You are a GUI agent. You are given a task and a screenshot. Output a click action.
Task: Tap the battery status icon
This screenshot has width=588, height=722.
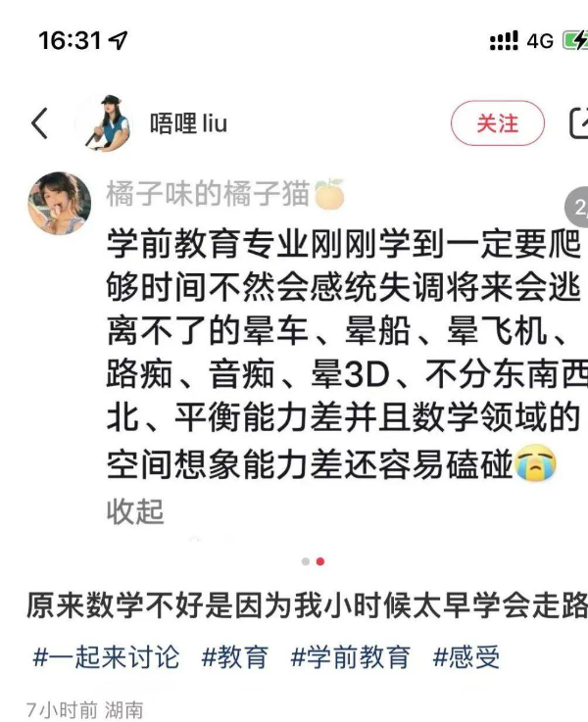(x=575, y=40)
